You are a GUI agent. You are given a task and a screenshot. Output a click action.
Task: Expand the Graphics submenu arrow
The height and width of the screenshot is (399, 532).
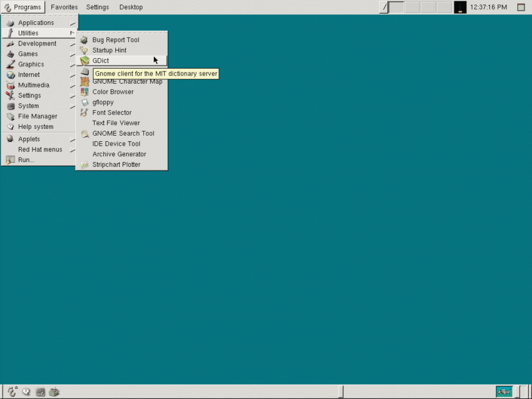click(x=73, y=65)
